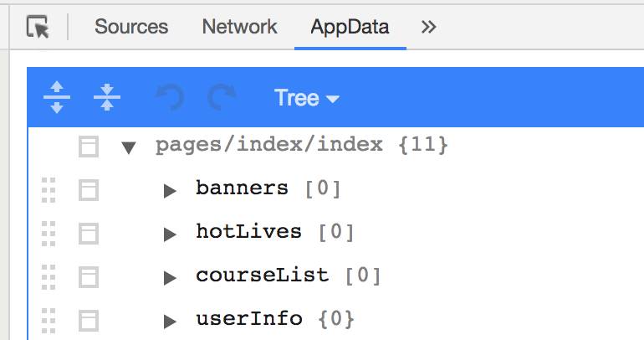This screenshot has width=644, height=340.
Task: Click the drag handle beside courseList
Action: 49,277
